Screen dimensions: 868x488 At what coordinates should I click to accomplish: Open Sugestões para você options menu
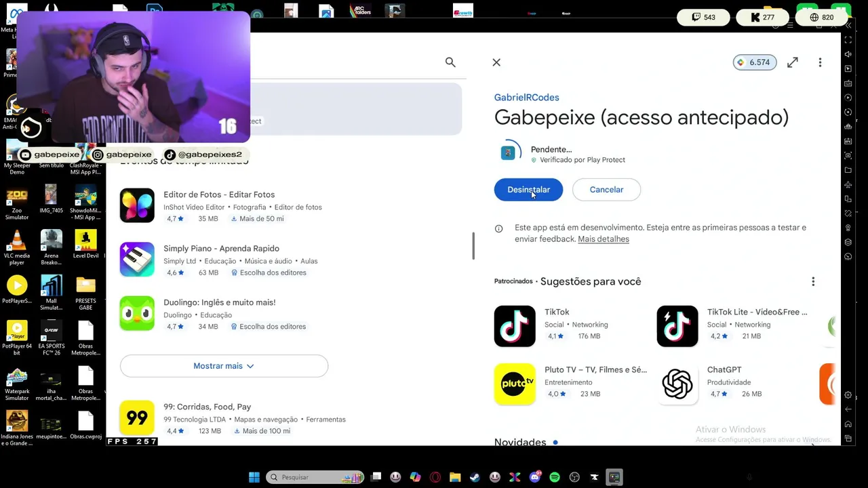pos(813,281)
